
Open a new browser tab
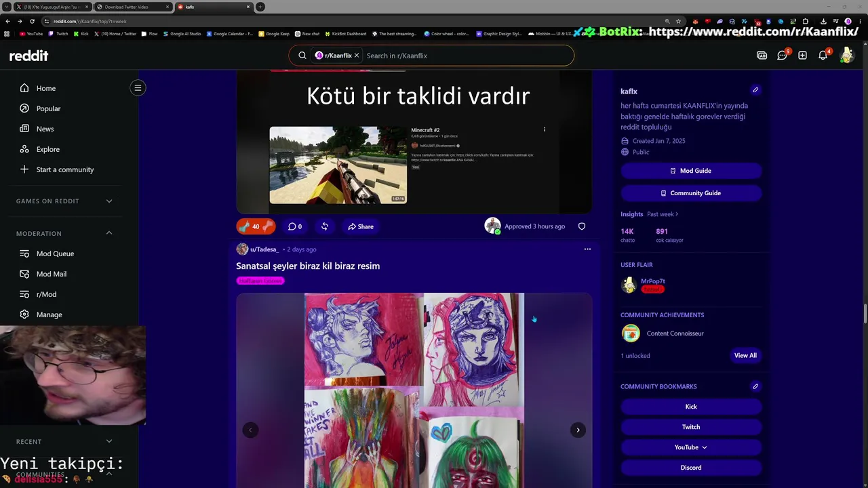point(260,7)
